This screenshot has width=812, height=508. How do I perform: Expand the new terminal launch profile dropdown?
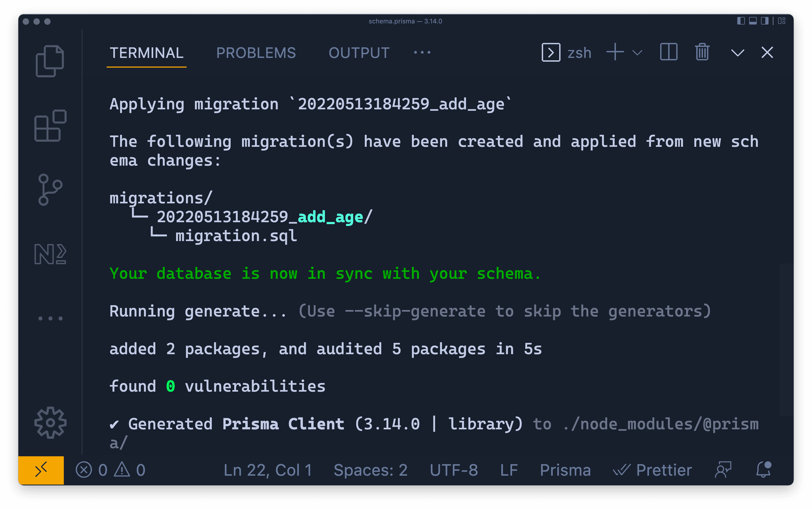[637, 53]
